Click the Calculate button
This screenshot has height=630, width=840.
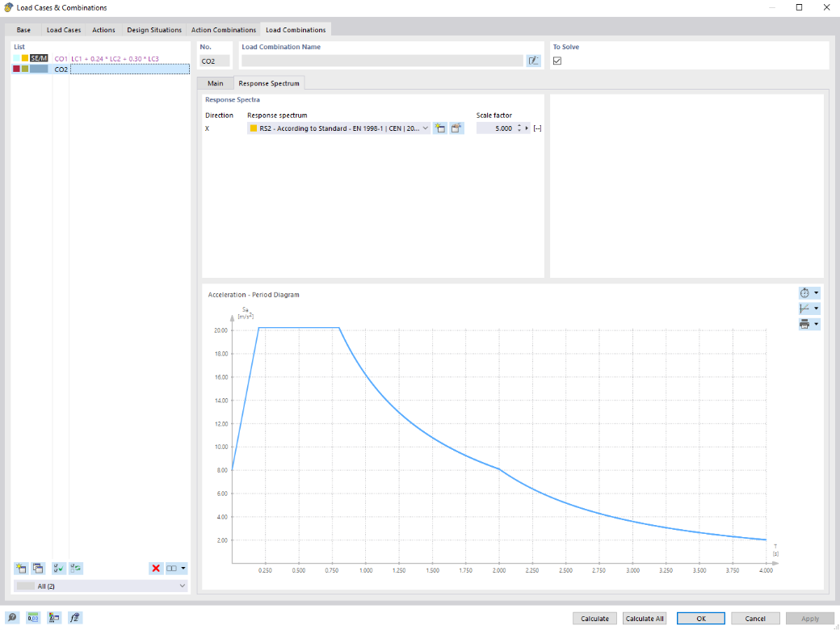tap(594, 618)
